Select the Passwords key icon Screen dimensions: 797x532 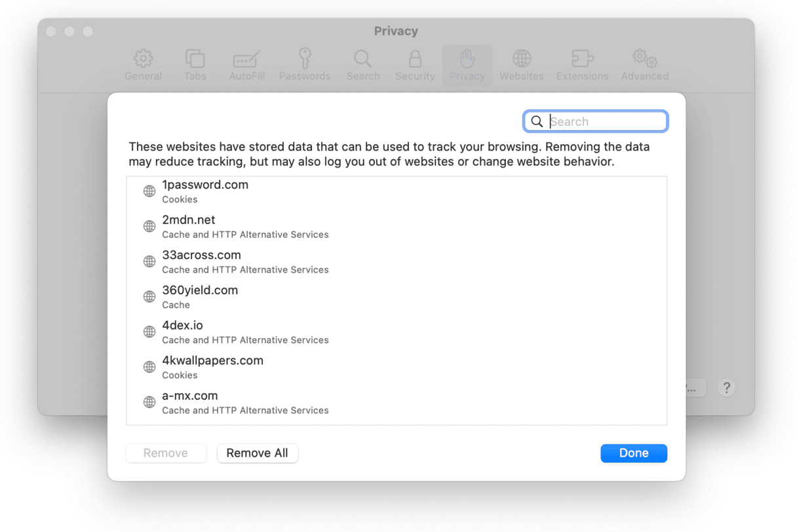pos(305,65)
